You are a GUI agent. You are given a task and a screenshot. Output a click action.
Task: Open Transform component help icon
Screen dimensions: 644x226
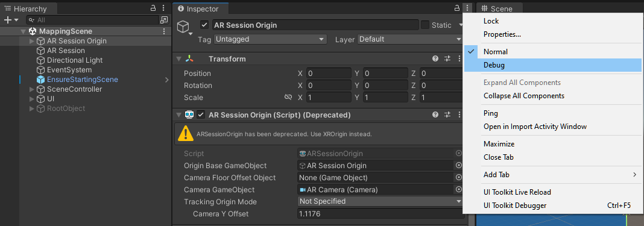point(435,58)
